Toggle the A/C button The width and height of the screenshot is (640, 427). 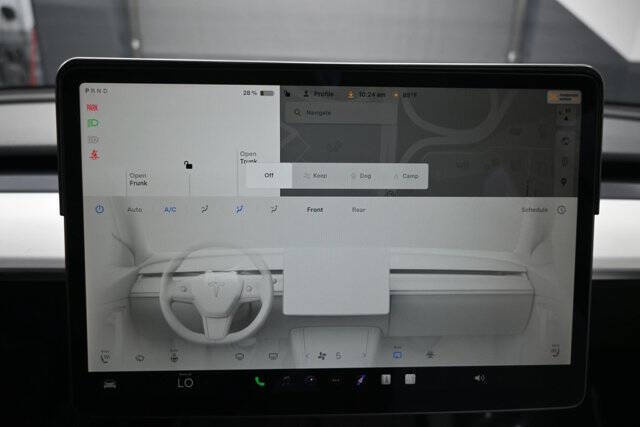pos(170,210)
